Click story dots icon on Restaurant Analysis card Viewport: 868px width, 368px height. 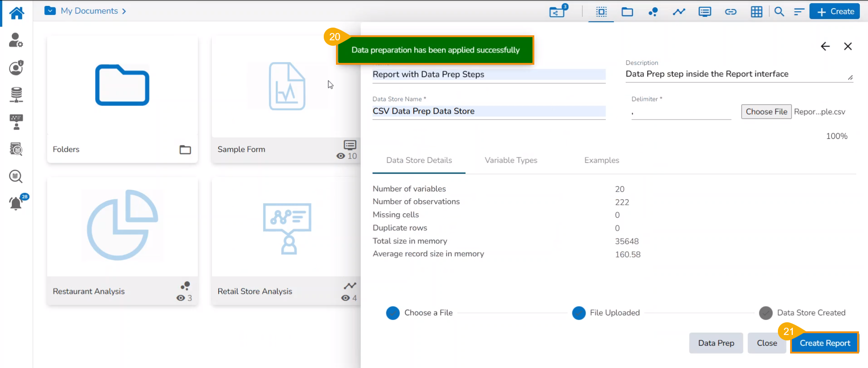tap(185, 286)
